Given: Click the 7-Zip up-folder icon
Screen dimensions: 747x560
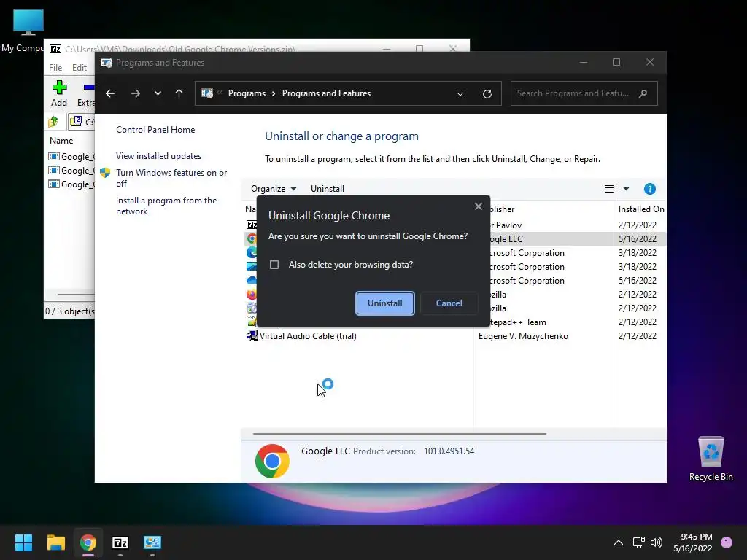Looking at the screenshot, I should [x=53, y=122].
